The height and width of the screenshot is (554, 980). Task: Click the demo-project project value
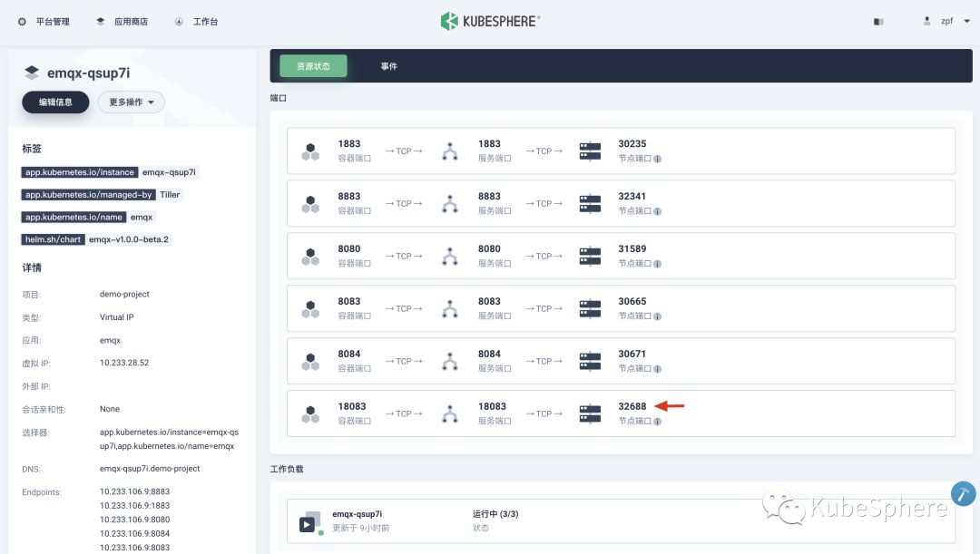coord(124,294)
